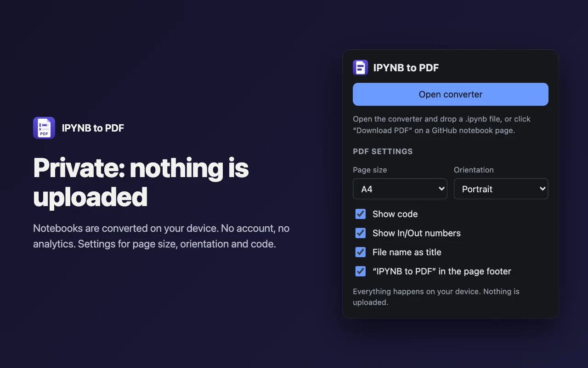This screenshot has height=368, width=588.
Task: Click the popup title text IPYNB to PDF
Action: (406, 68)
